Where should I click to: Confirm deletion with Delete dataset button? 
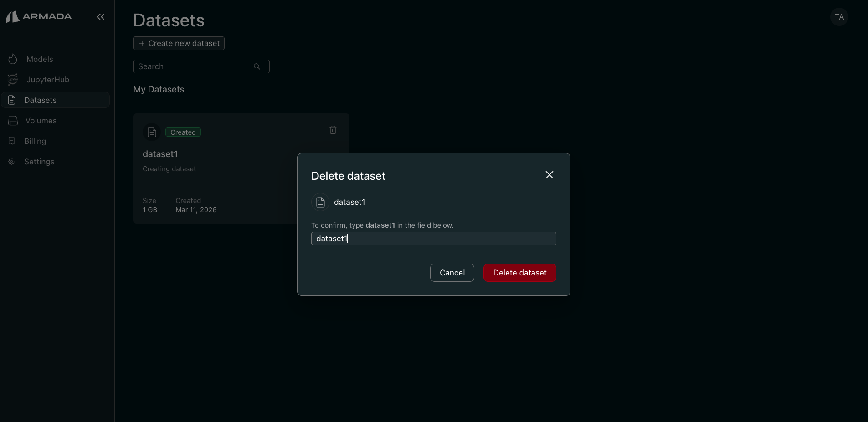[x=519, y=272]
